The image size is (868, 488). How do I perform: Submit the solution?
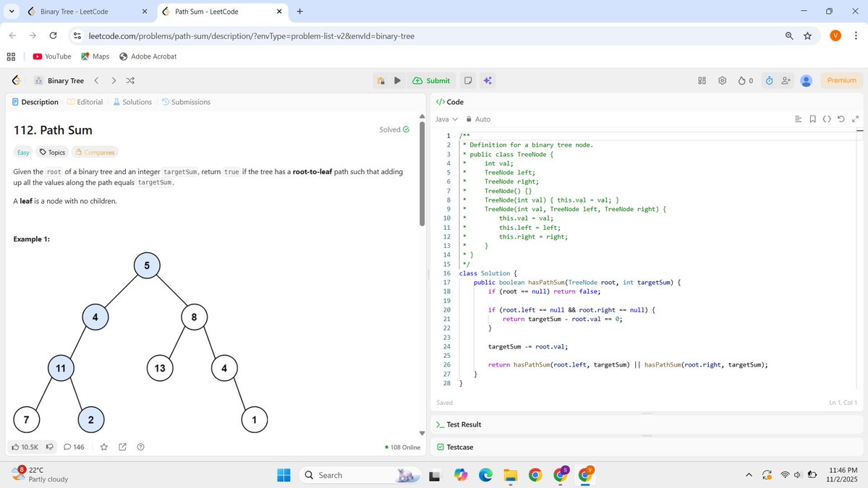431,80
